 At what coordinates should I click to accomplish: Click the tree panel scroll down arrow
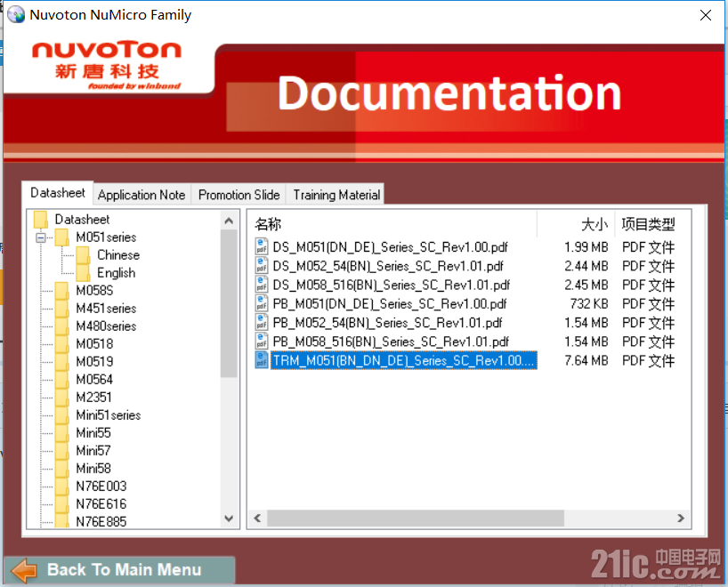click(x=229, y=519)
